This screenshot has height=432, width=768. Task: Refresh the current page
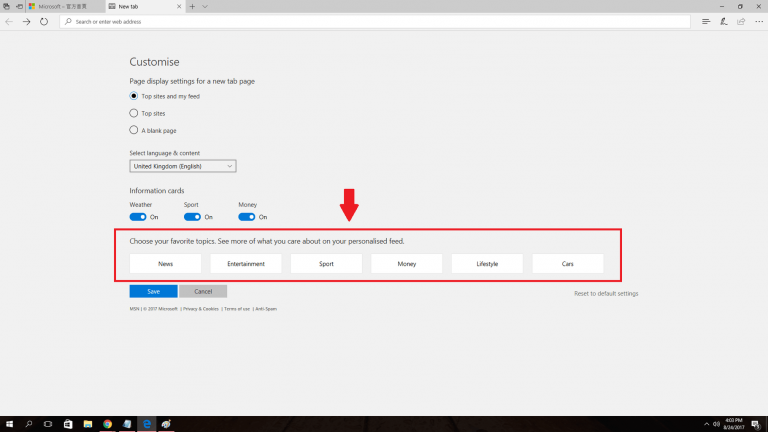coord(44,22)
